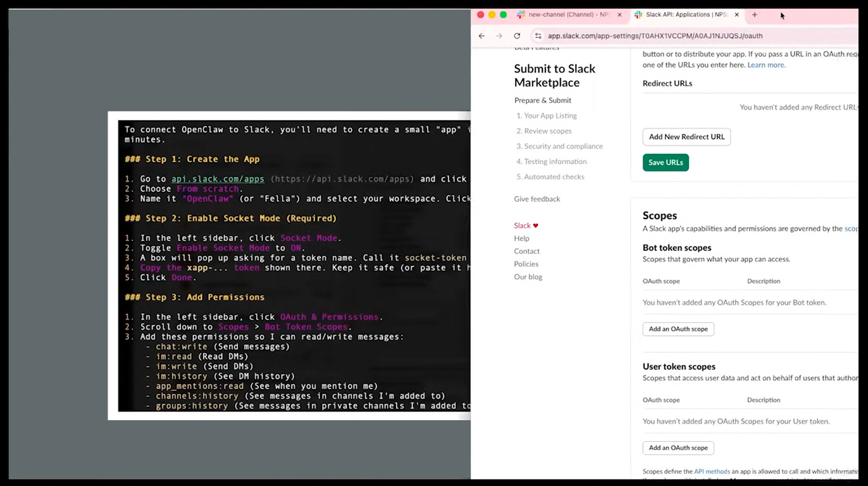This screenshot has width=868, height=486.
Task: Click the channels:history permission line
Action: pos(295,396)
